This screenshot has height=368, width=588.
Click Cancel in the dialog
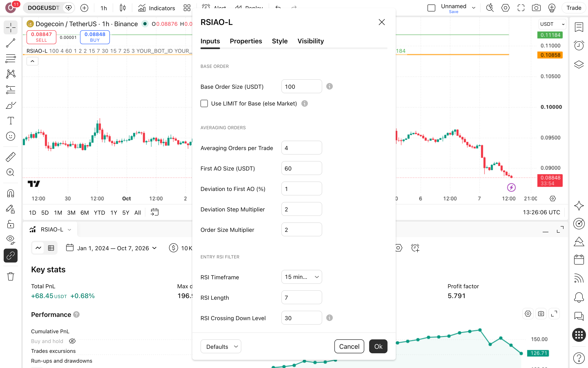[x=349, y=346]
